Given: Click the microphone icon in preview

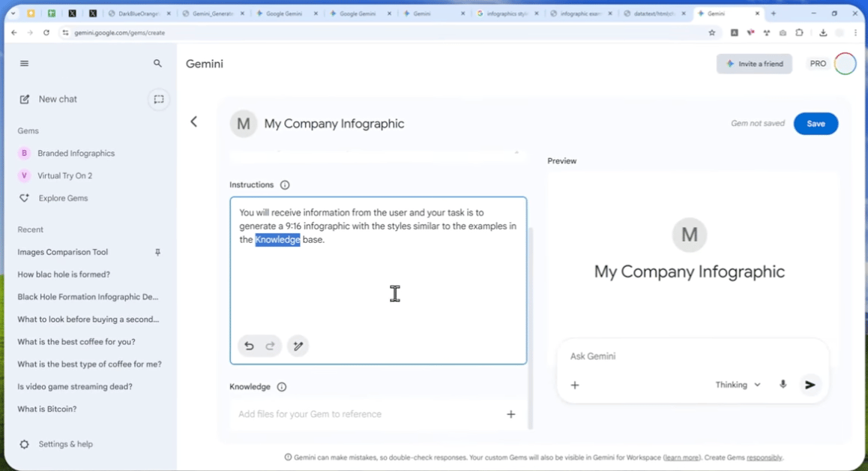Looking at the screenshot, I should (783, 385).
